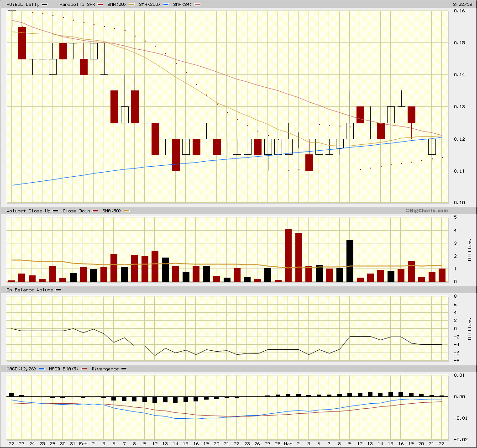
Task: Click the -0.02 MACD axis label
Action: pyautogui.click(x=459, y=439)
